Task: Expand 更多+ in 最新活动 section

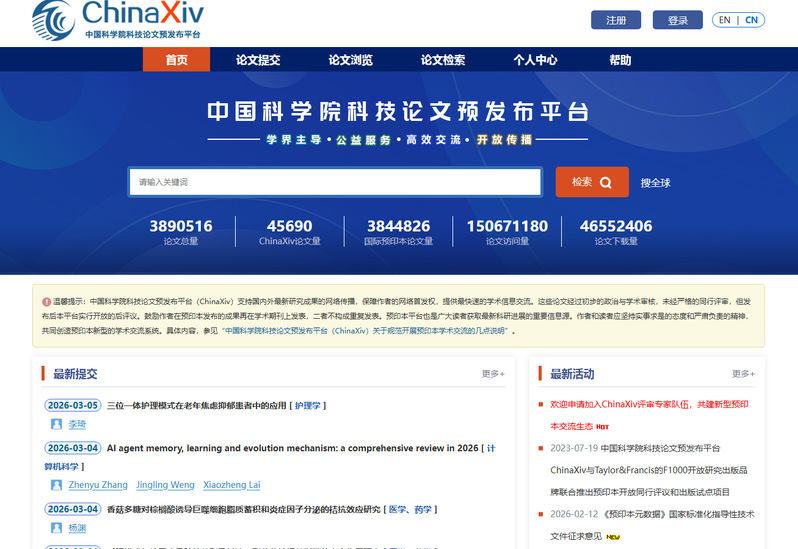Action: (743, 374)
